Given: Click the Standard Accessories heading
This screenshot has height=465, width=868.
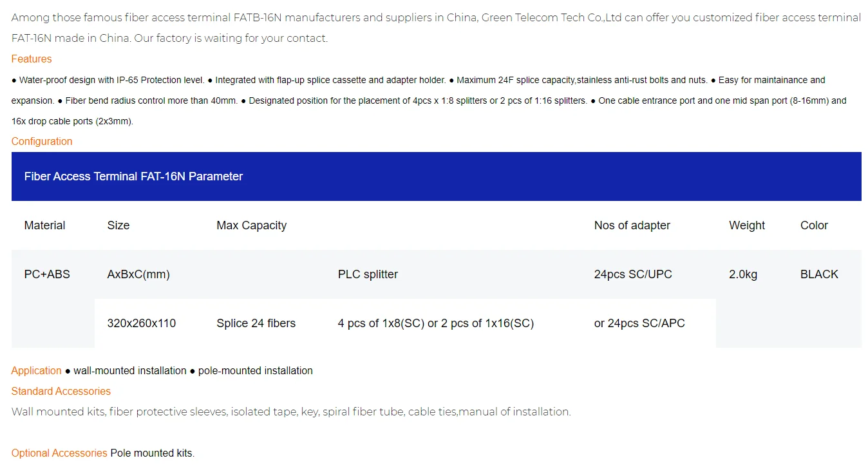Looking at the screenshot, I should (61, 392).
